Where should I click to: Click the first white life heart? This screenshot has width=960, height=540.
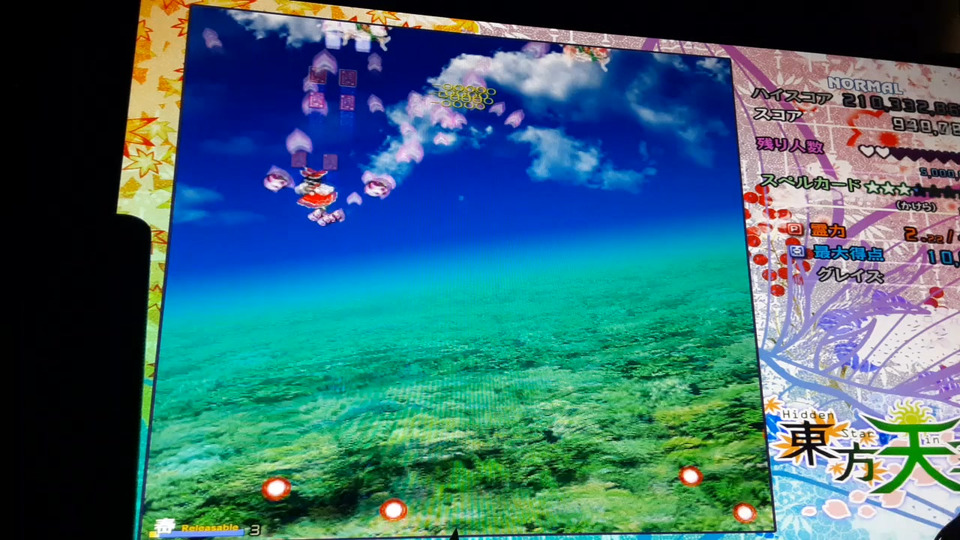(x=866, y=150)
